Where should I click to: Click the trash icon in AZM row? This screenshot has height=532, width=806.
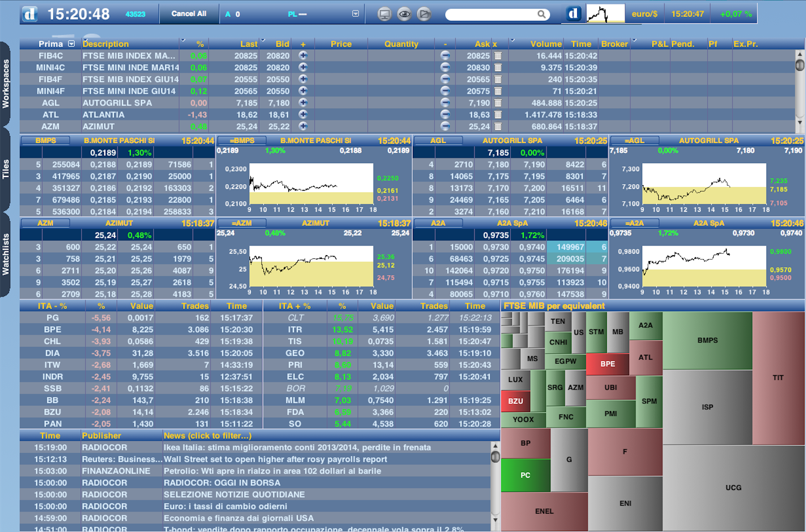point(498,127)
